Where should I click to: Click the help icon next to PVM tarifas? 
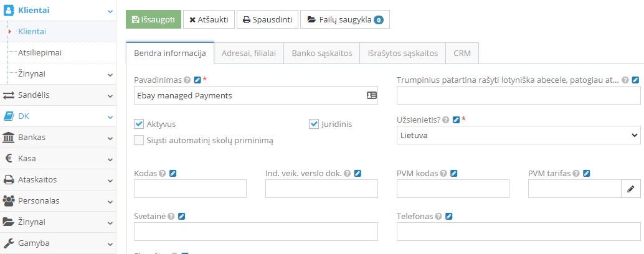point(576,173)
